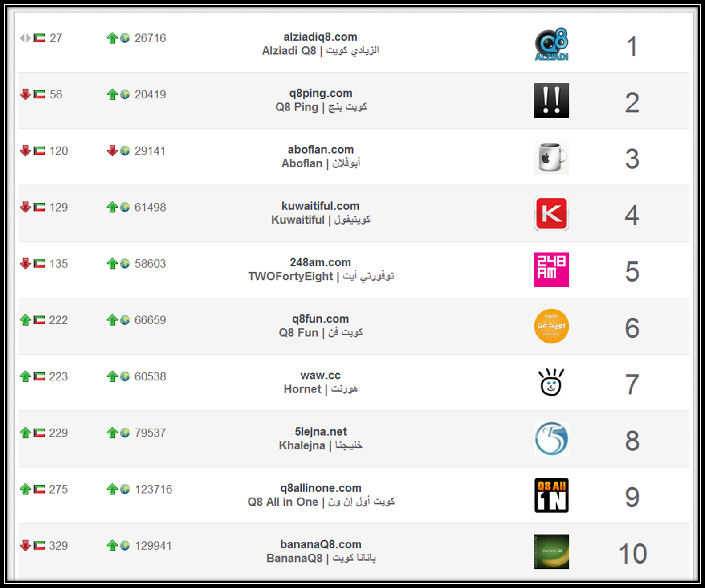The height and width of the screenshot is (588, 705).
Task: Click the pink 248AM logo
Action: (x=551, y=270)
